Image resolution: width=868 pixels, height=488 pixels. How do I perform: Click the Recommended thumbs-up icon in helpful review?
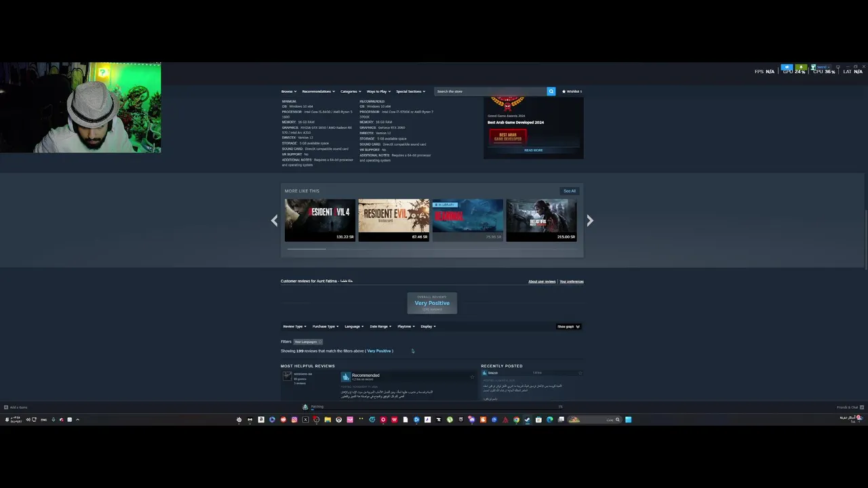coord(346,377)
